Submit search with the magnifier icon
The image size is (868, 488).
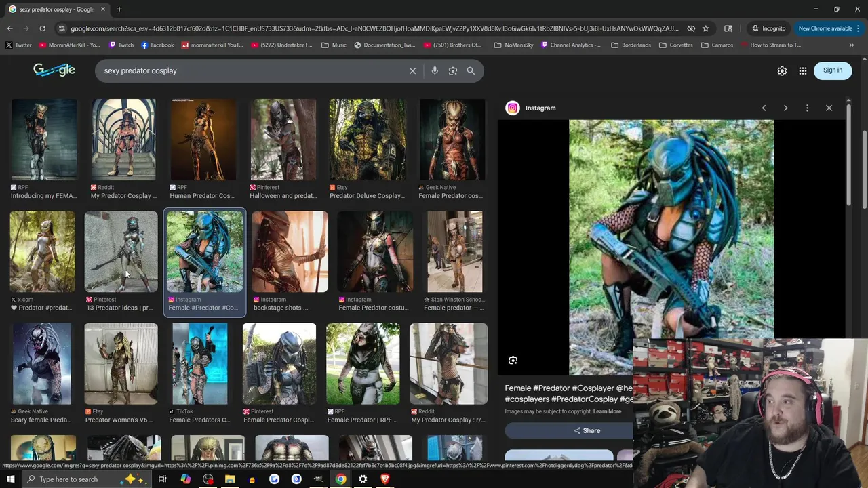(471, 70)
